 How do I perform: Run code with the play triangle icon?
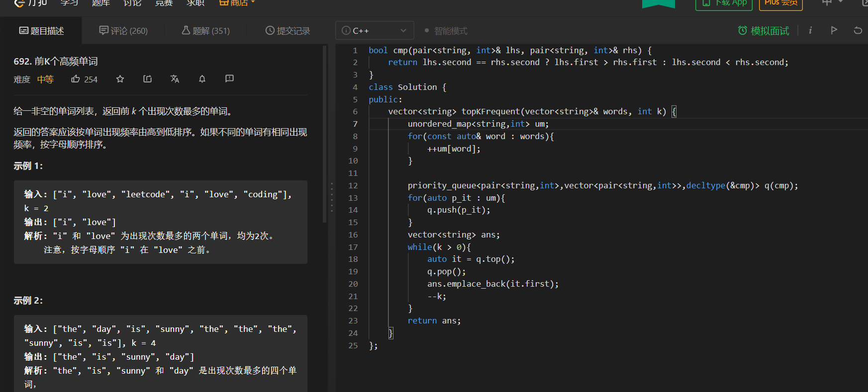pyautogui.click(x=834, y=30)
